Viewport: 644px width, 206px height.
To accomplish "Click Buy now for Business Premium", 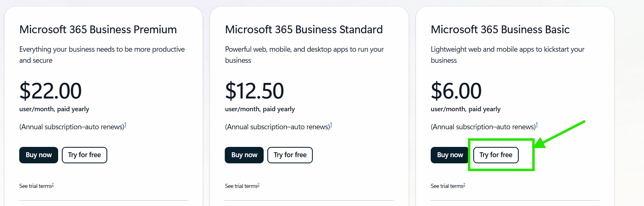I will point(38,155).
